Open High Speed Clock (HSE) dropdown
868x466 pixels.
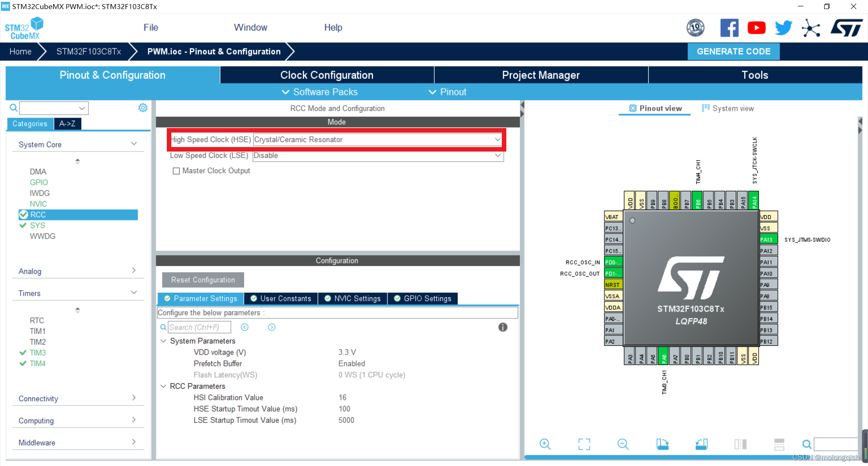[x=378, y=139]
